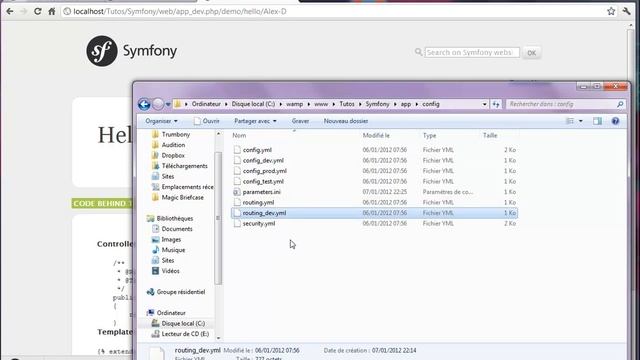Click the Ouvrir toolbar button
This screenshot has width=640, height=360.
pos(207,121)
